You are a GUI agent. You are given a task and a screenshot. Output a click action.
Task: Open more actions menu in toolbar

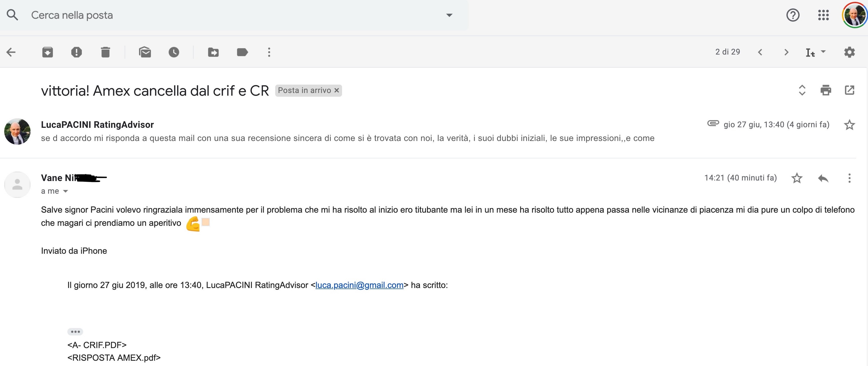[x=269, y=52]
